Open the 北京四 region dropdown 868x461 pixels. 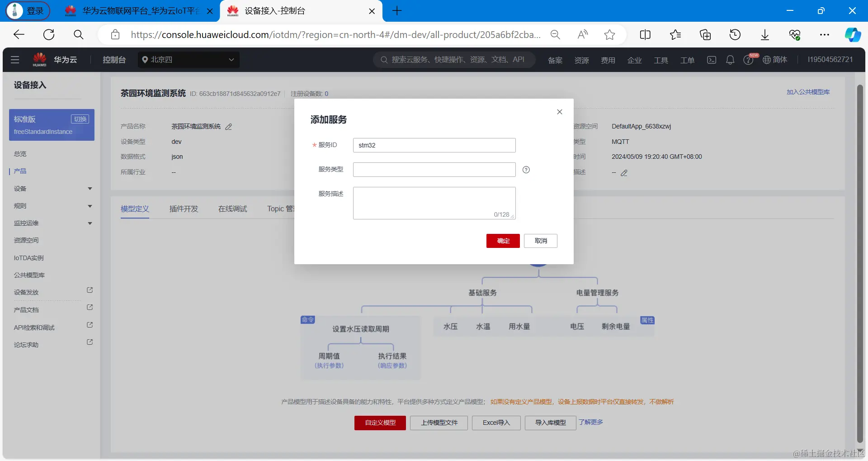coord(189,60)
